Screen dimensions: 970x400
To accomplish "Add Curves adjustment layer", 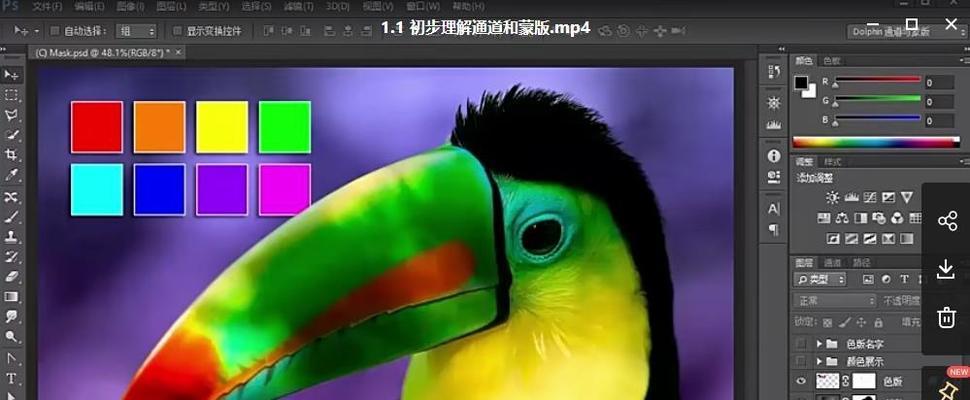I will coord(870,198).
